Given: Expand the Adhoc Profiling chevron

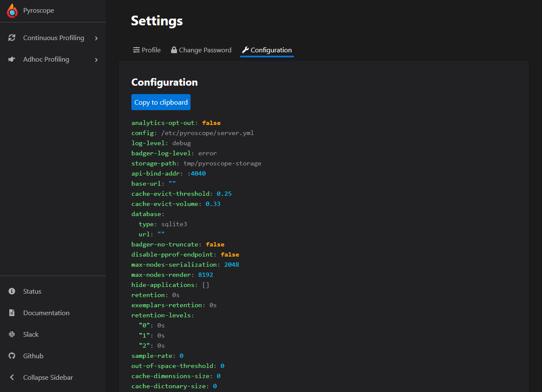Looking at the screenshot, I should tap(97, 59).
